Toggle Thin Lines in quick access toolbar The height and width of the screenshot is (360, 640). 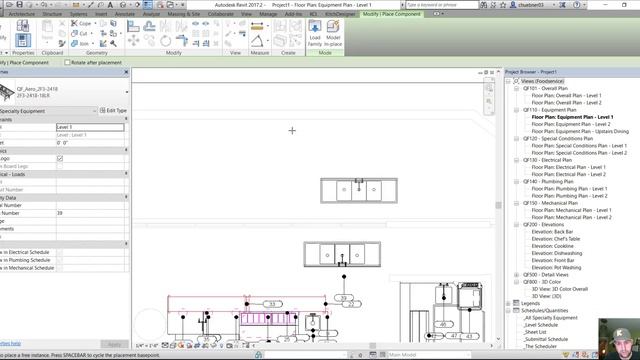tap(148, 5)
